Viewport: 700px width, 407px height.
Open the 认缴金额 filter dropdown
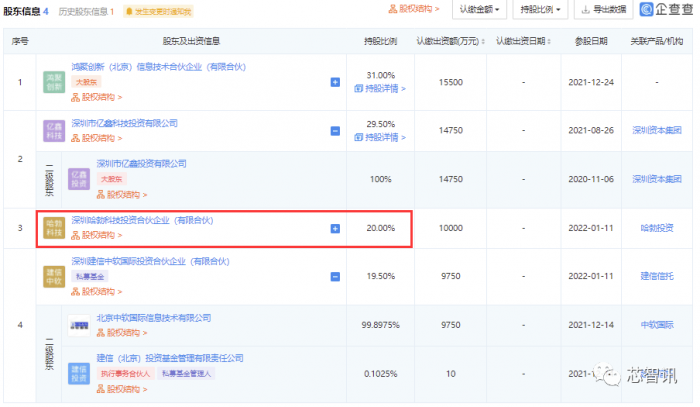tap(479, 9)
